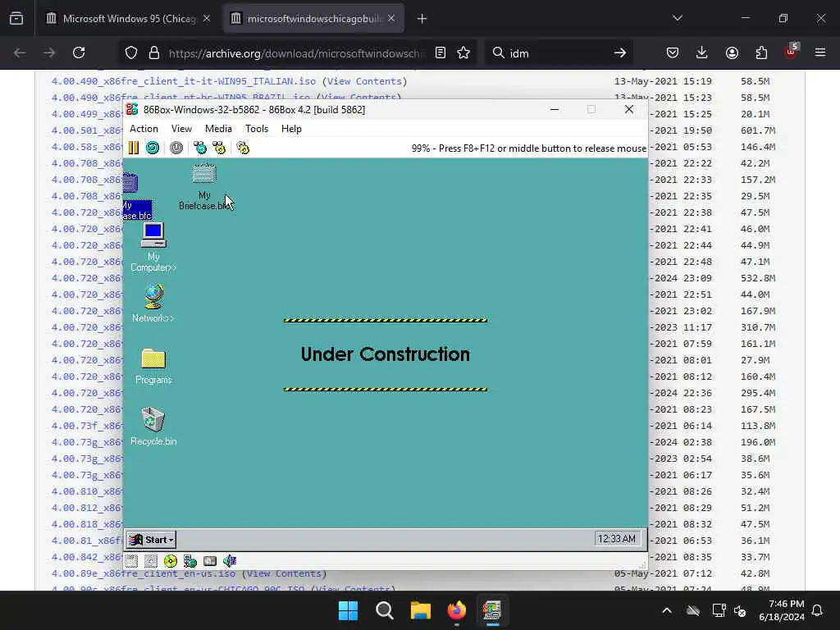The image size is (840, 630).
Task: Open the Firefox hamburger application menu
Action: point(820,52)
